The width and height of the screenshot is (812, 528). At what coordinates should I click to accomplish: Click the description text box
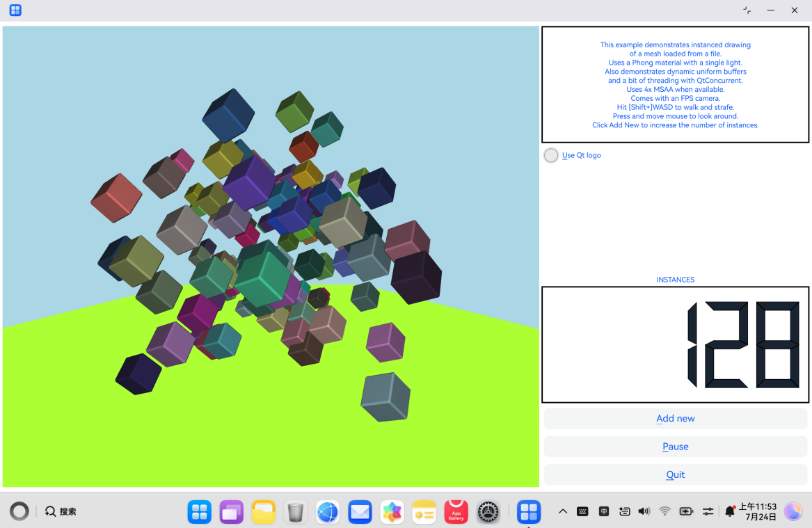point(676,84)
